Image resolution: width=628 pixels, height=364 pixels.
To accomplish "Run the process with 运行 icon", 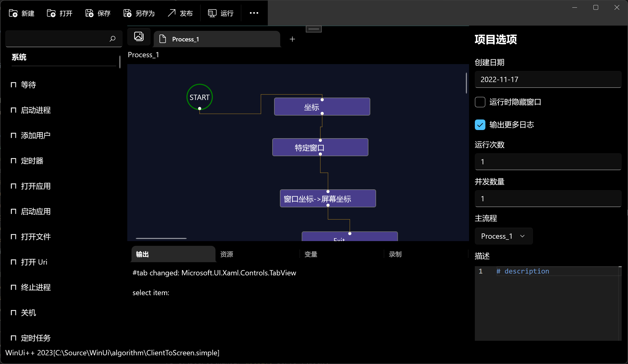I will (212, 13).
